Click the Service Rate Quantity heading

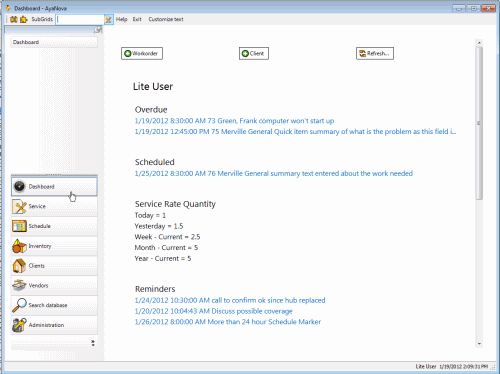[x=175, y=204]
